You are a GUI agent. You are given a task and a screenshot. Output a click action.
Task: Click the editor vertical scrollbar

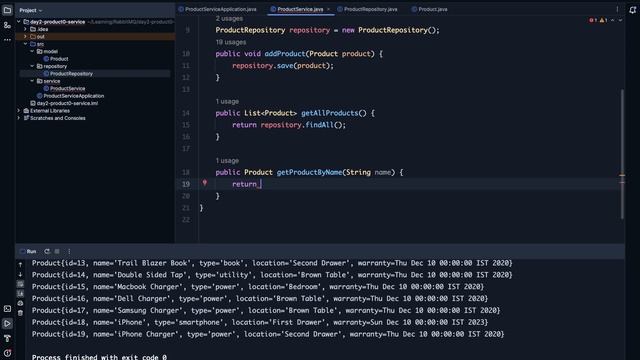[x=622, y=154]
